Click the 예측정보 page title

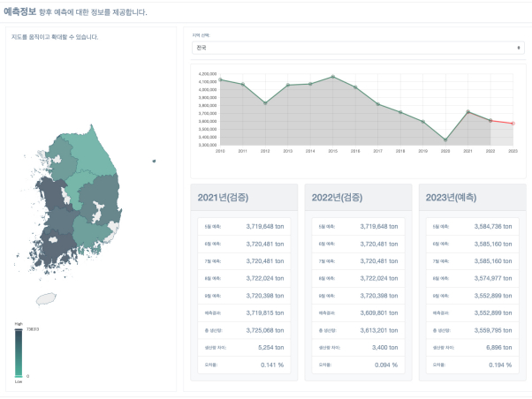(x=20, y=12)
